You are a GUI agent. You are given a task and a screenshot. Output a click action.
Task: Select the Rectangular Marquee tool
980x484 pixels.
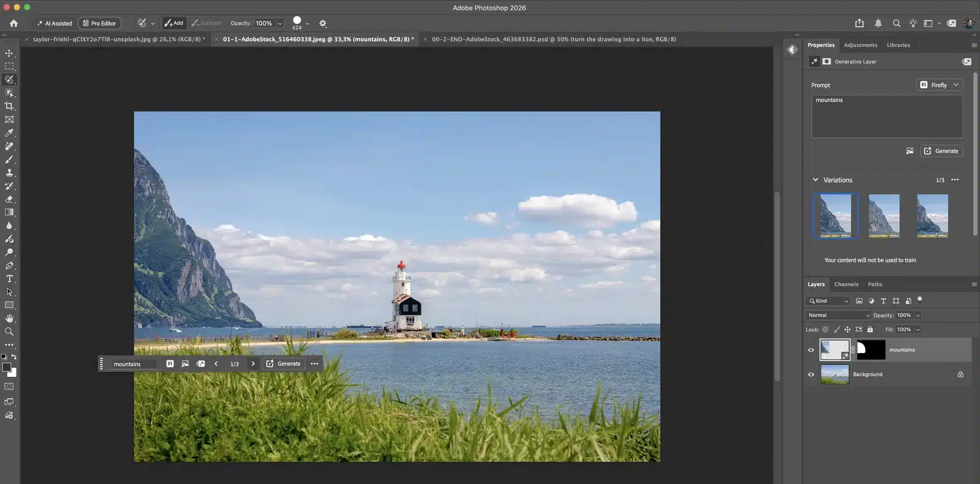coord(9,66)
